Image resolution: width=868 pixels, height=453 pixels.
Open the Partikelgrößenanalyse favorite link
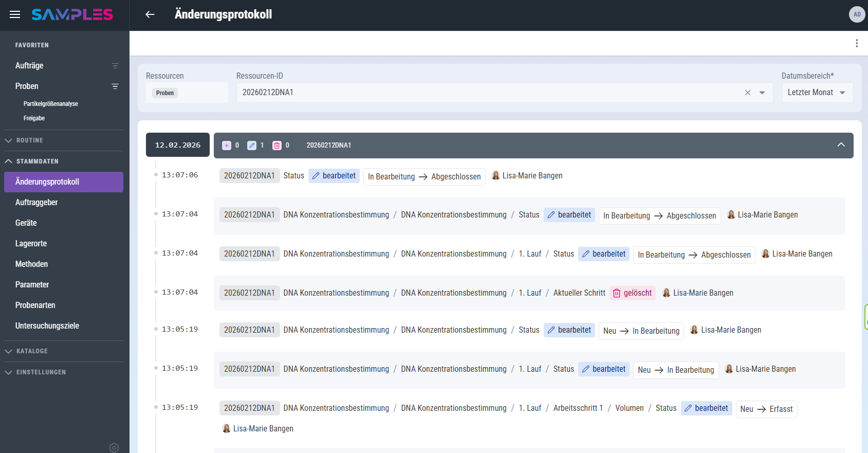pyautogui.click(x=51, y=104)
